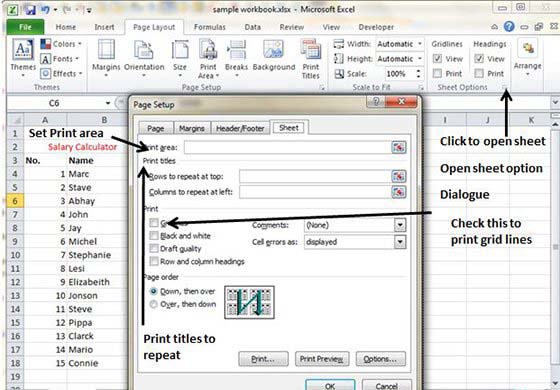
Task: Minimize the ribbon with caret icon
Action: (495, 27)
